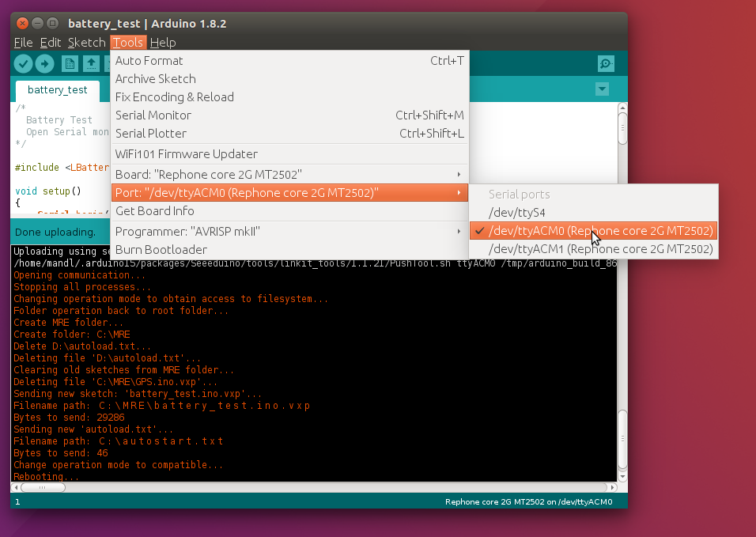This screenshot has height=537, width=756.
Task: Expand the Board submenu
Action: click(289, 175)
